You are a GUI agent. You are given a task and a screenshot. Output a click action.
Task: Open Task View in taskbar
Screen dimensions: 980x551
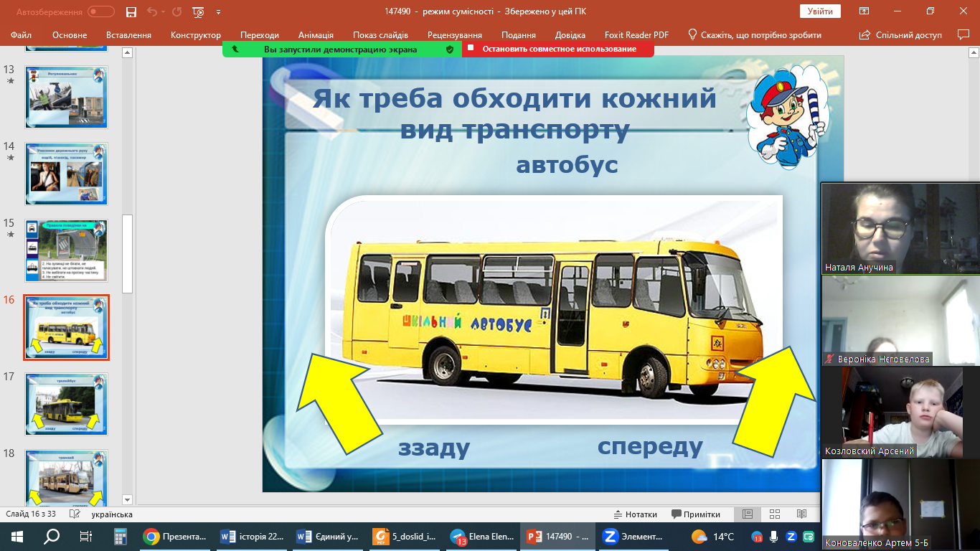click(x=86, y=536)
